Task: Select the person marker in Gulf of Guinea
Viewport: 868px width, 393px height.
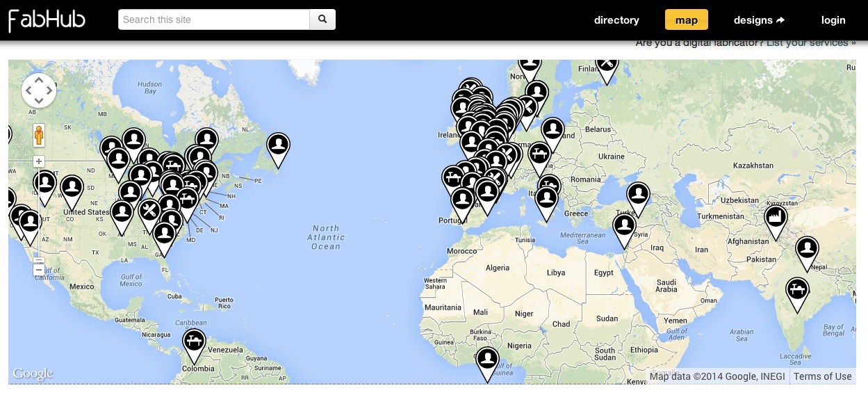Action: click(x=488, y=360)
